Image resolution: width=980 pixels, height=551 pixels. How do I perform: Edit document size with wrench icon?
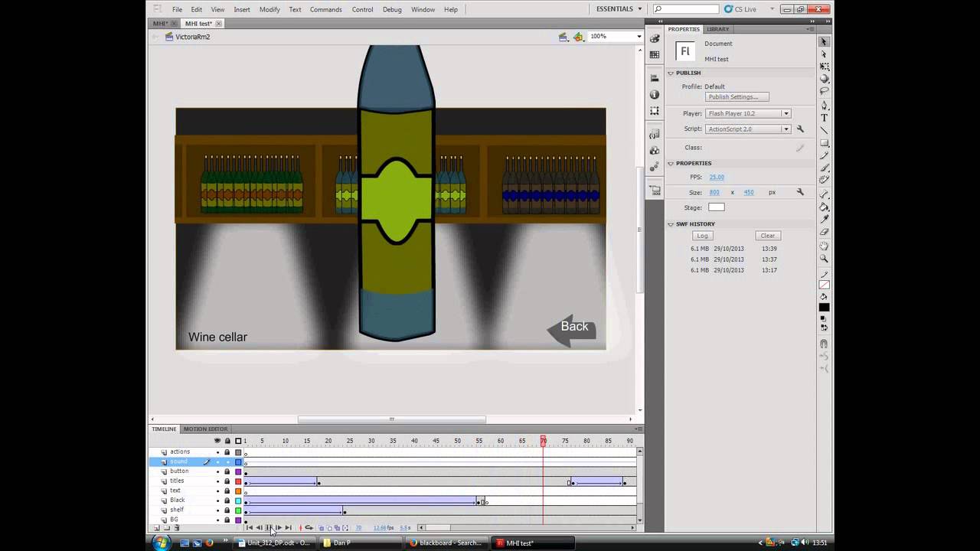click(800, 192)
